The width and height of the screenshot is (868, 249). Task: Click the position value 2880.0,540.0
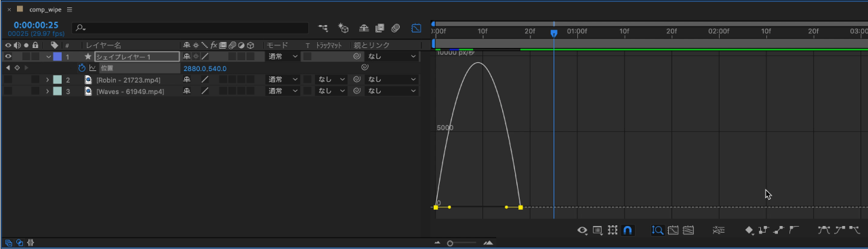point(205,68)
